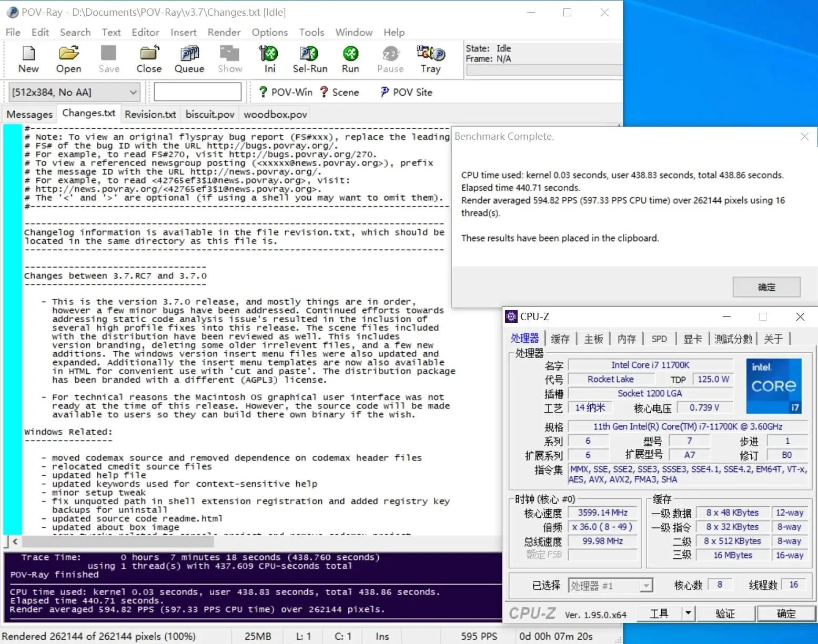
Task: Click the command line input field
Action: coord(197,92)
